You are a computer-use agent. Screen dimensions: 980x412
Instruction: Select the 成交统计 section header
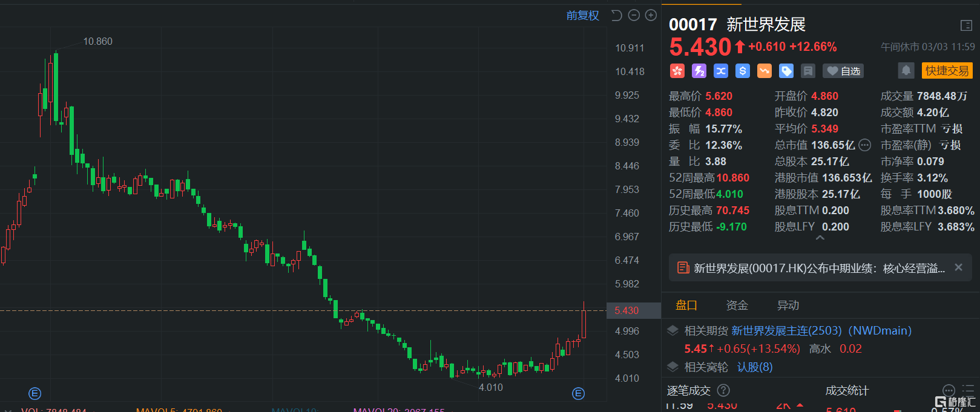coord(847,390)
